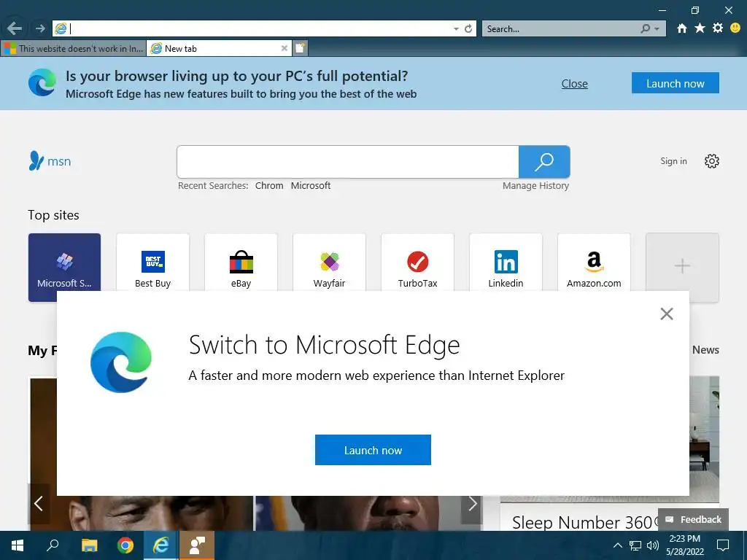The width and height of the screenshot is (747, 560).
Task: Click the Close link in Edge banner
Action: (574, 83)
